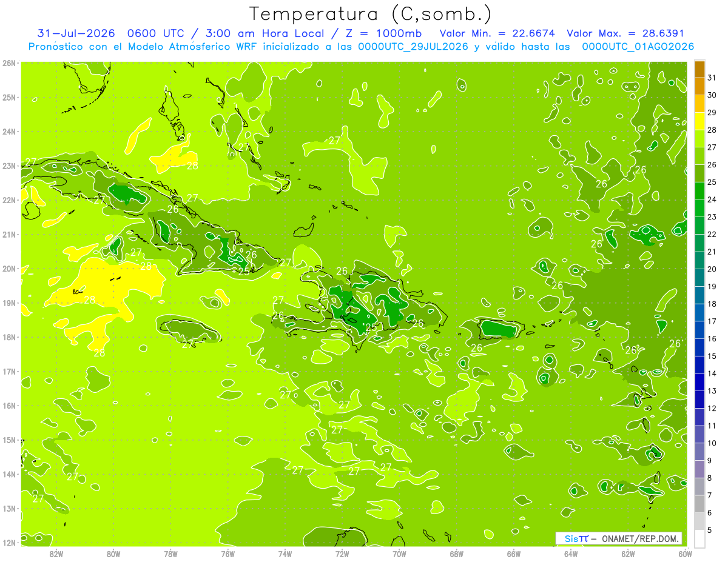Click the longitude axis label "60W"
Image resolution: width=728 pixels, height=562 pixels.
click(x=686, y=554)
